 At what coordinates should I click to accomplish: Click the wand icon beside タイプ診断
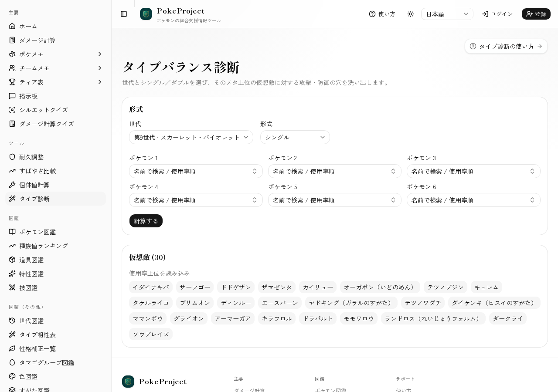pyautogui.click(x=12, y=199)
